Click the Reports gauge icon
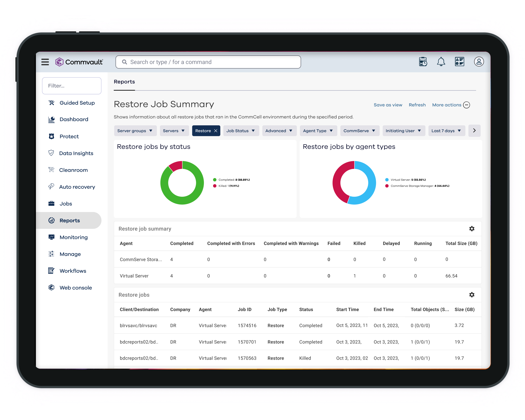 coord(51,220)
